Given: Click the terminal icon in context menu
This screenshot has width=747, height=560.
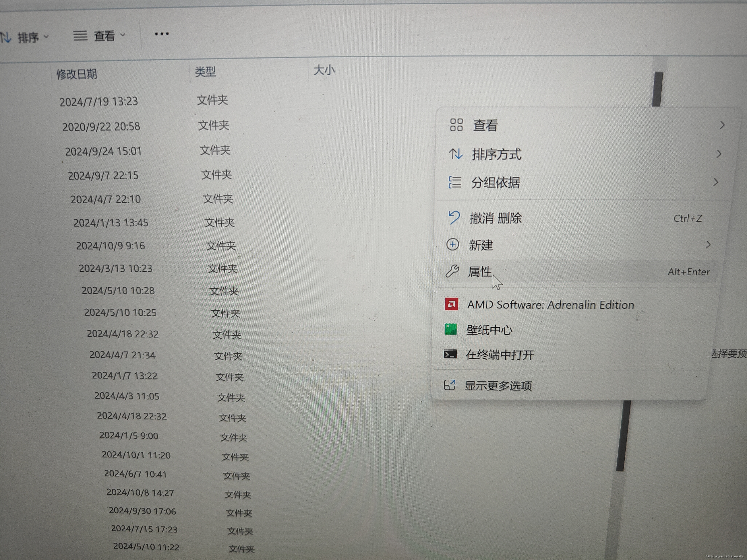Looking at the screenshot, I should coord(450,354).
